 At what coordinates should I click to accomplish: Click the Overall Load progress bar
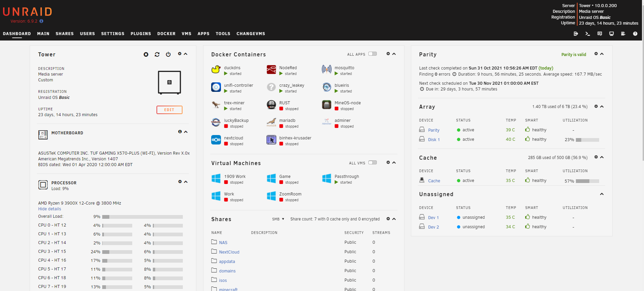tap(142, 217)
